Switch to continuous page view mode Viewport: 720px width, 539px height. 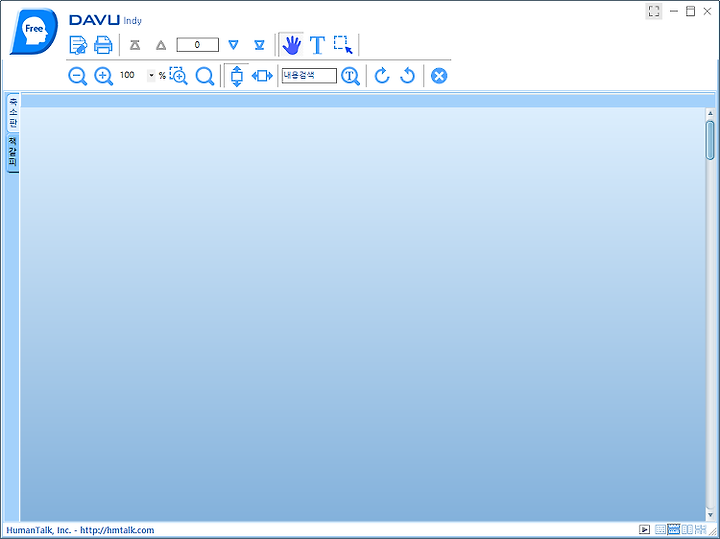(674, 529)
